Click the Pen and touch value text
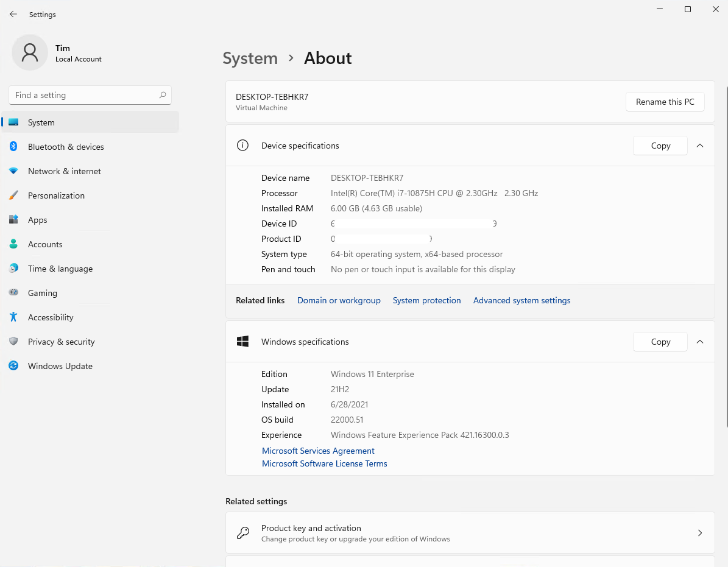Viewport: 728px width, 567px height. 423,270
